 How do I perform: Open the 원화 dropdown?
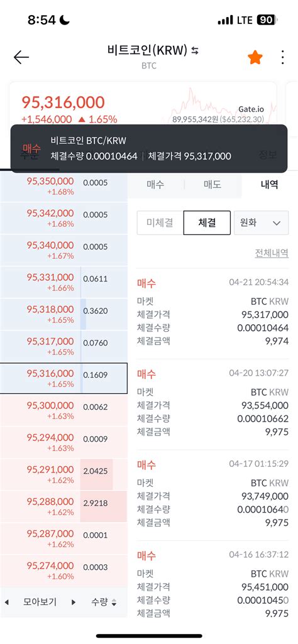coord(261,222)
